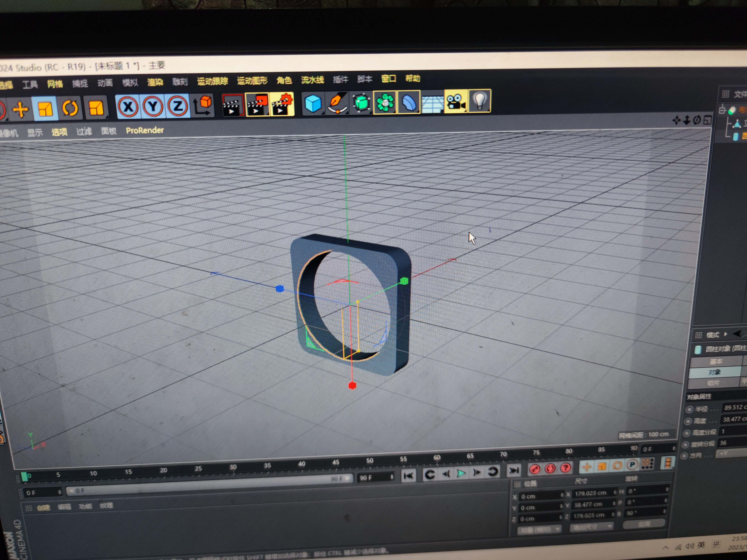This screenshot has height=560, width=747.
Task: Click the red question-mark keyframe selection icon
Action: pos(566,468)
